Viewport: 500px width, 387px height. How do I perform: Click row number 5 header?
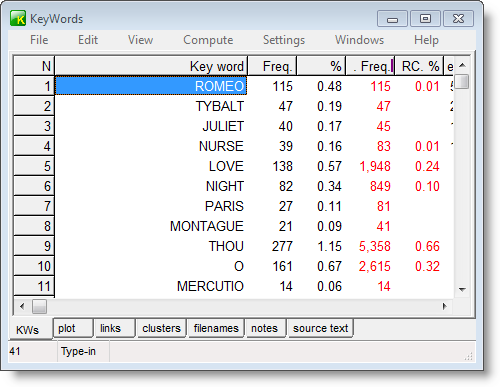(x=34, y=166)
